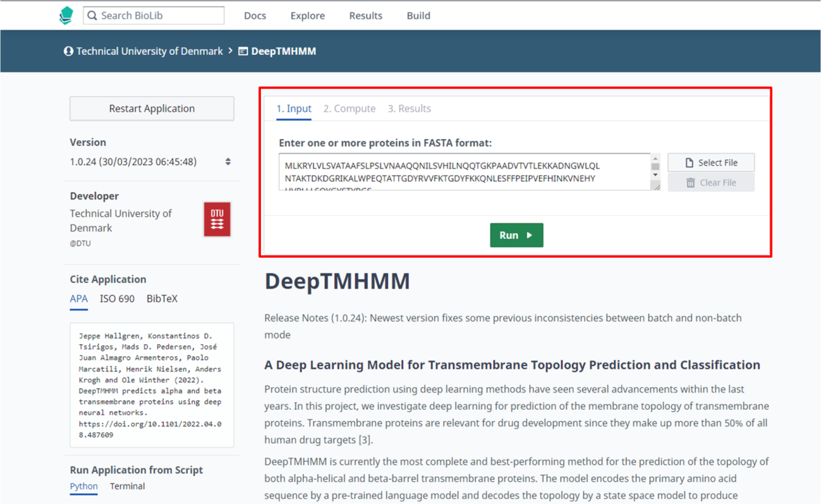Click the Cite Application heading
Screen dimensions: 821x504
[108, 279]
